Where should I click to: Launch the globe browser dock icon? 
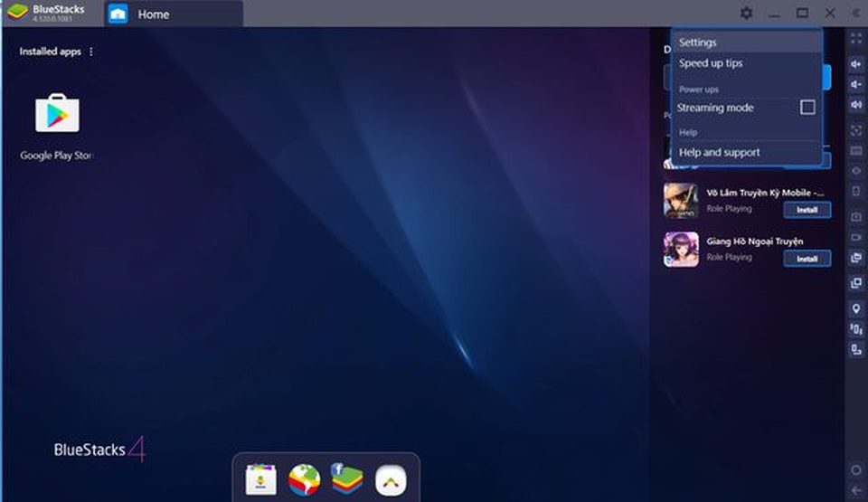tap(304, 479)
